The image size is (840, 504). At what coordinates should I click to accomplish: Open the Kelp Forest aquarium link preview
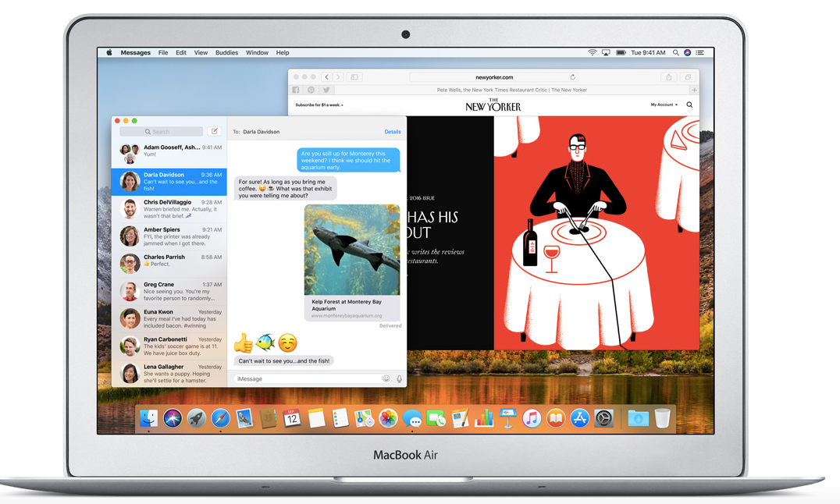pos(351,304)
